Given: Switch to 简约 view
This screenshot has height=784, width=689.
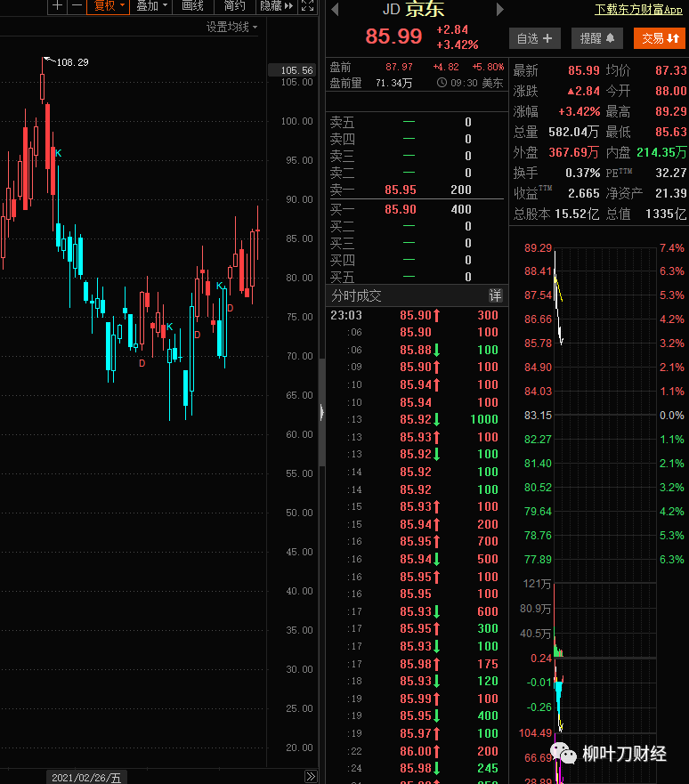Looking at the screenshot, I should pos(234,6).
